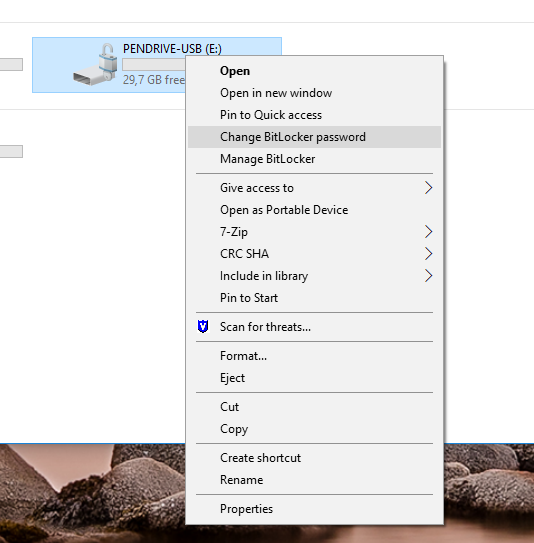Expand the 7-Zip submenu arrow
The width and height of the screenshot is (534, 543).
tap(429, 232)
